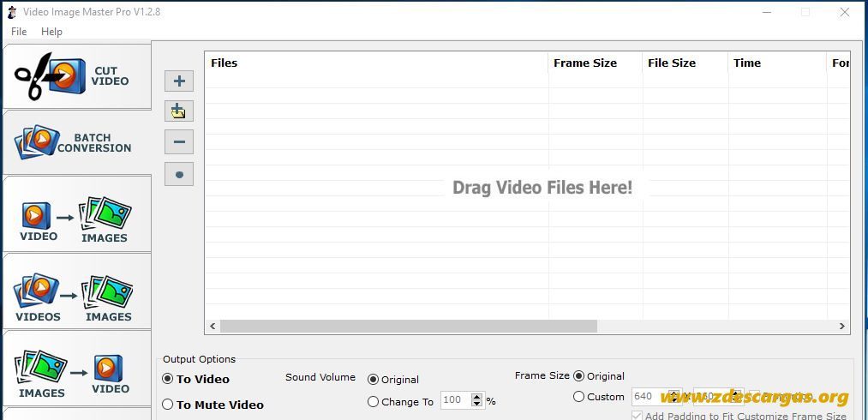The width and height of the screenshot is (868, 420).
Task: Click the scrollbar left arrow
Action: coord(213,327)
